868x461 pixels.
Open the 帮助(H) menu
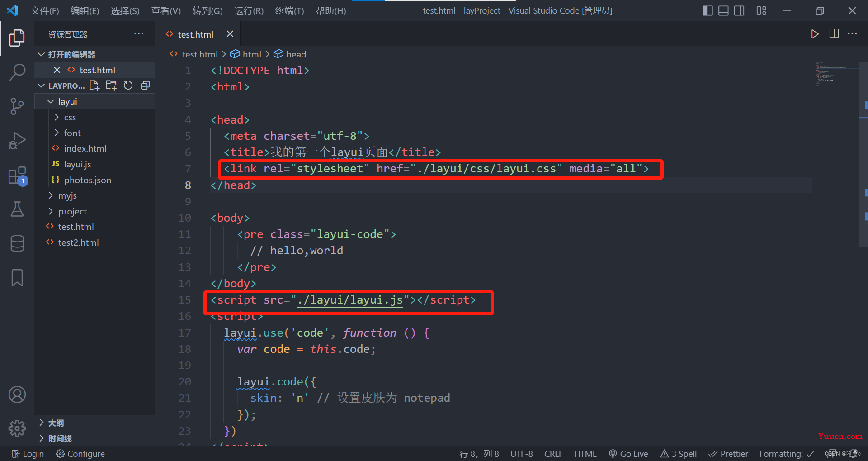(x=331, y=10)
